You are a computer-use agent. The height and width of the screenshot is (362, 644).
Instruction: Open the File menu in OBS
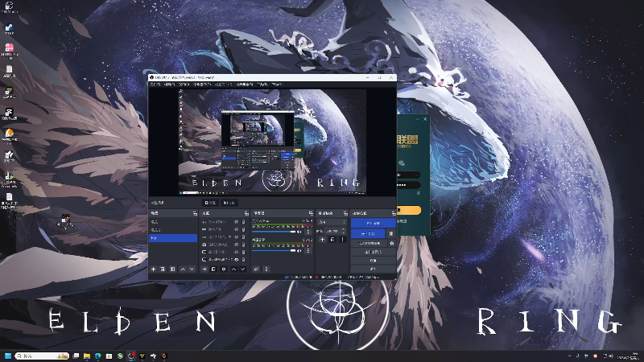[x=155, y=84]
